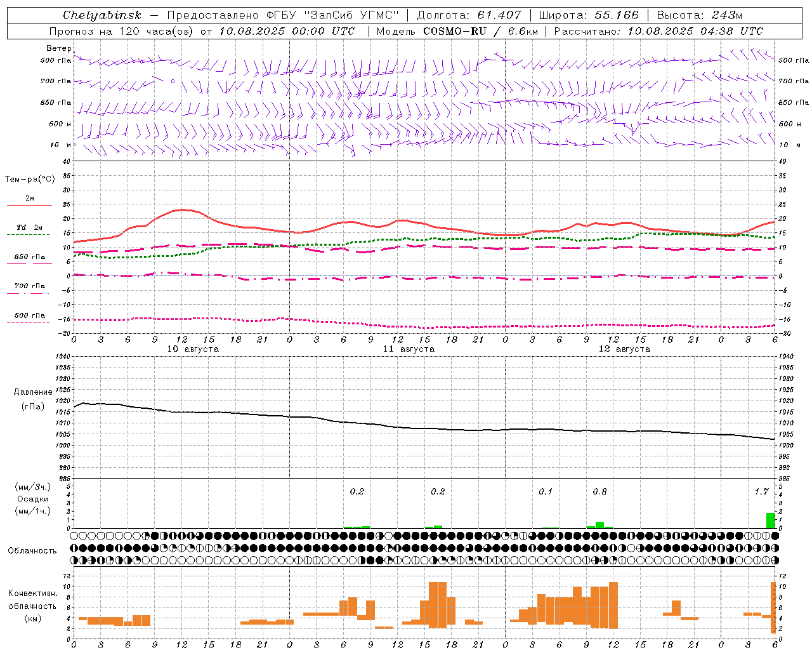Screen dimensions: 812x650
Task: Click the '(мм/3ч.)' precipitation unit label
Action: [33, 487]
